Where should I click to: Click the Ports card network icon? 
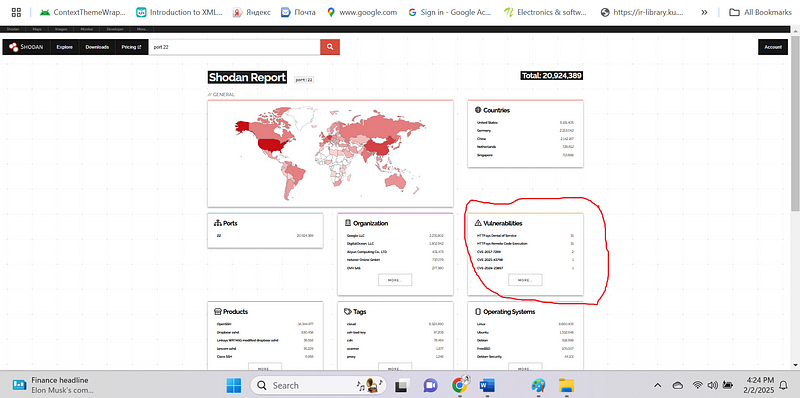click(217, 223)
